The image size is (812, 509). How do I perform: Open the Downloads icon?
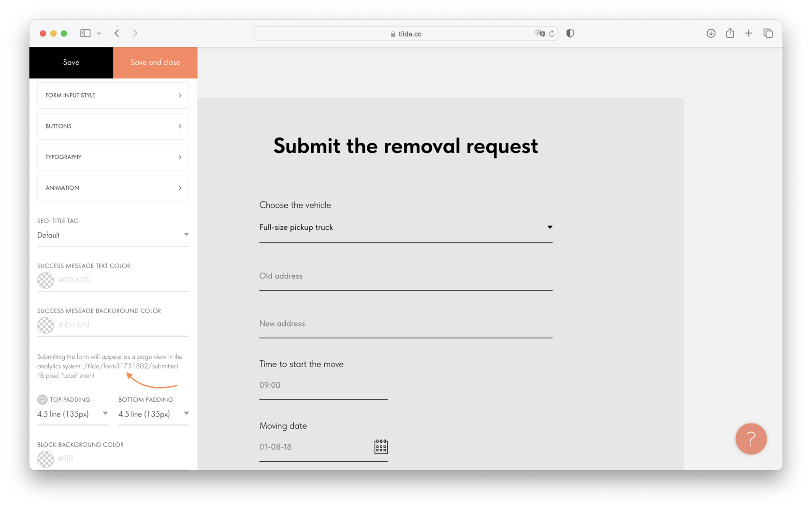(x=711, y=33)
